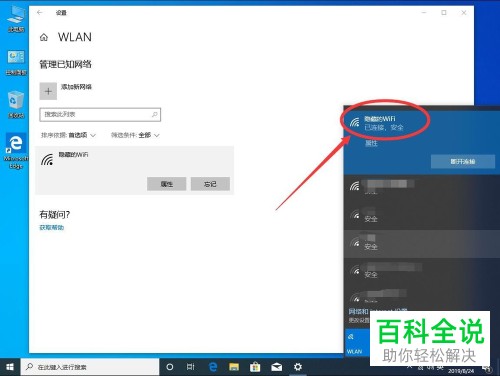
Task: Click the Properties button for known network
Action: click(x=166, y=184)
